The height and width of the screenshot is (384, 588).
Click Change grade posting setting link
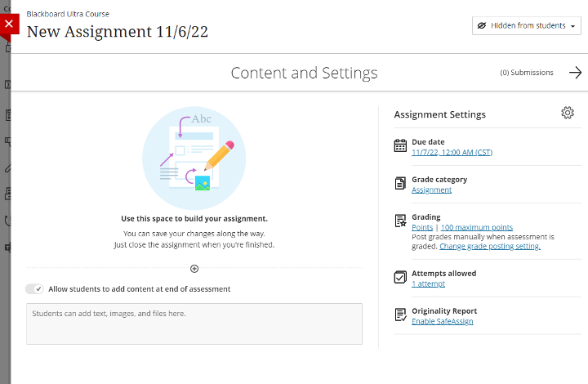[489, 246]
